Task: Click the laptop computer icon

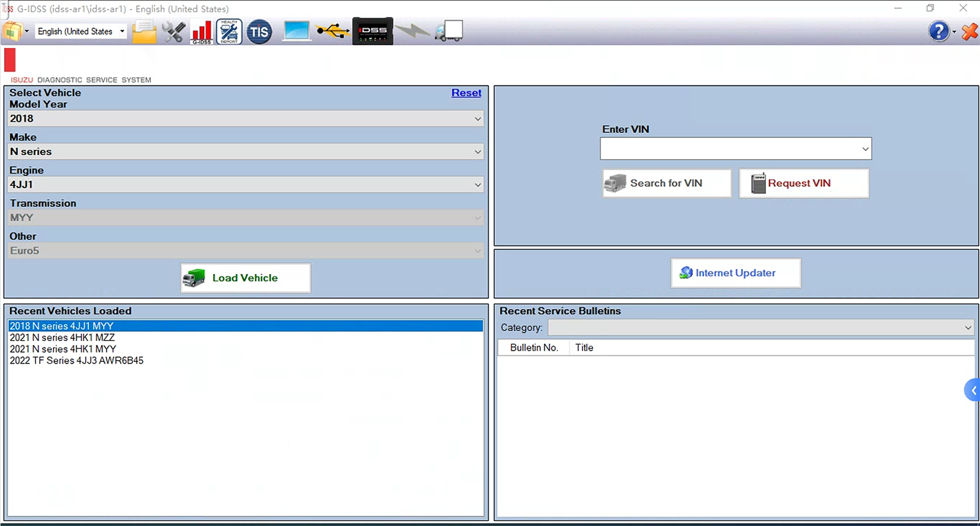Action: [296, 32]
